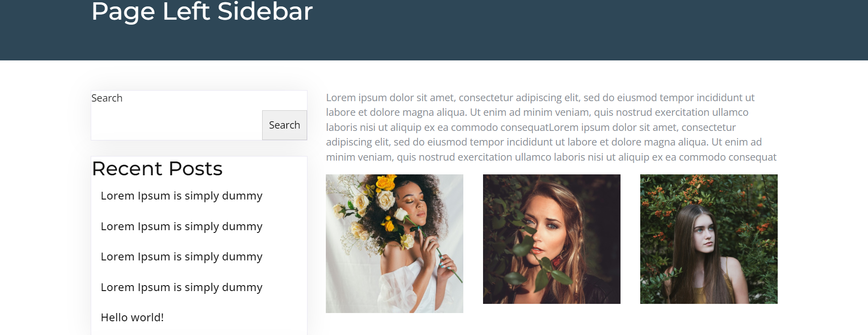Click the paragraph line starting 'labore et dolore'
Viewport: 868px width, 335px height.
point(537,113)
